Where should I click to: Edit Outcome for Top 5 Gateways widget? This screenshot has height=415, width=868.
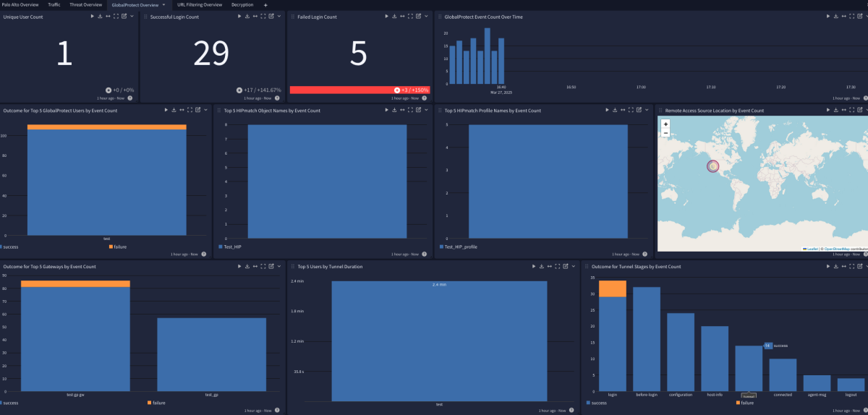pyautogui.click(x=271, y=266)
